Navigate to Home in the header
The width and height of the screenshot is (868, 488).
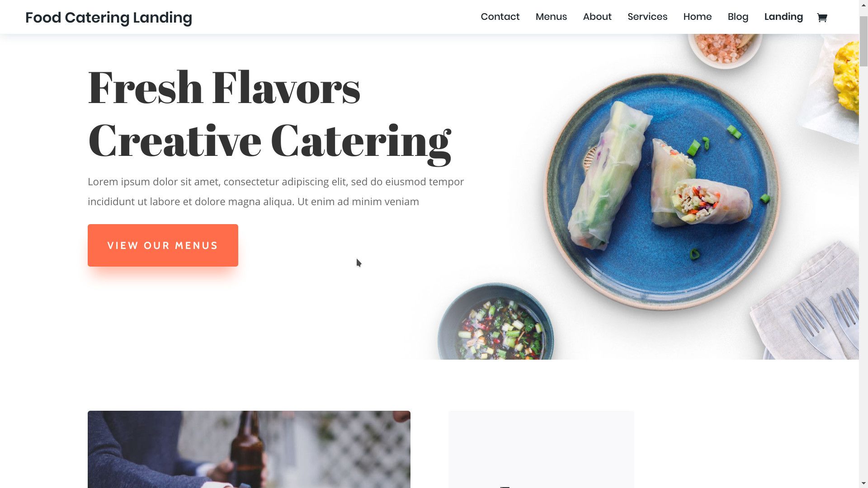[698, 17]
